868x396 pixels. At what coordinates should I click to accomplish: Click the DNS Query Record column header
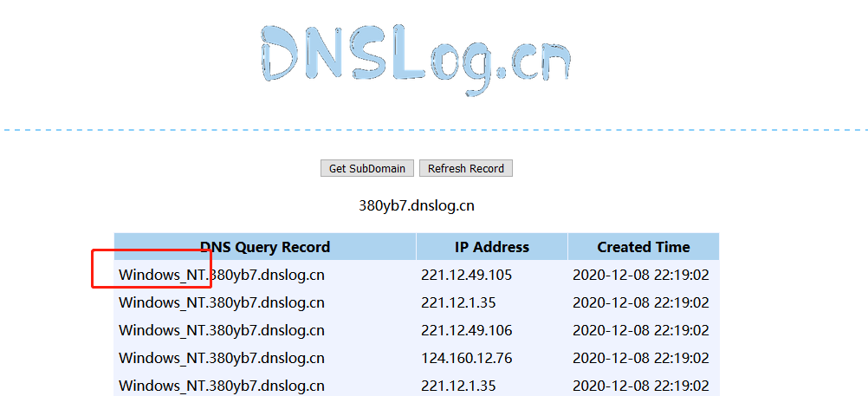pyautogui.click(x=265, y=246)
